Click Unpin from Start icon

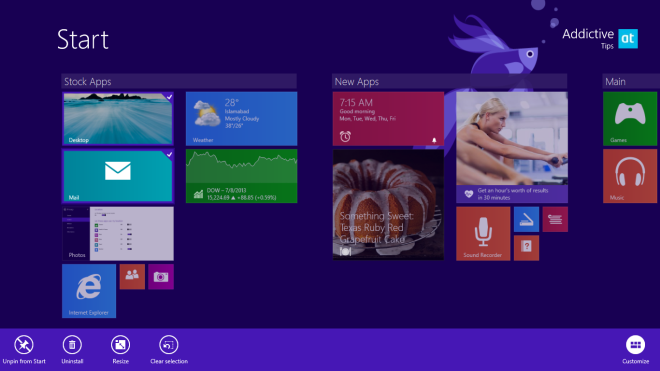24,345
